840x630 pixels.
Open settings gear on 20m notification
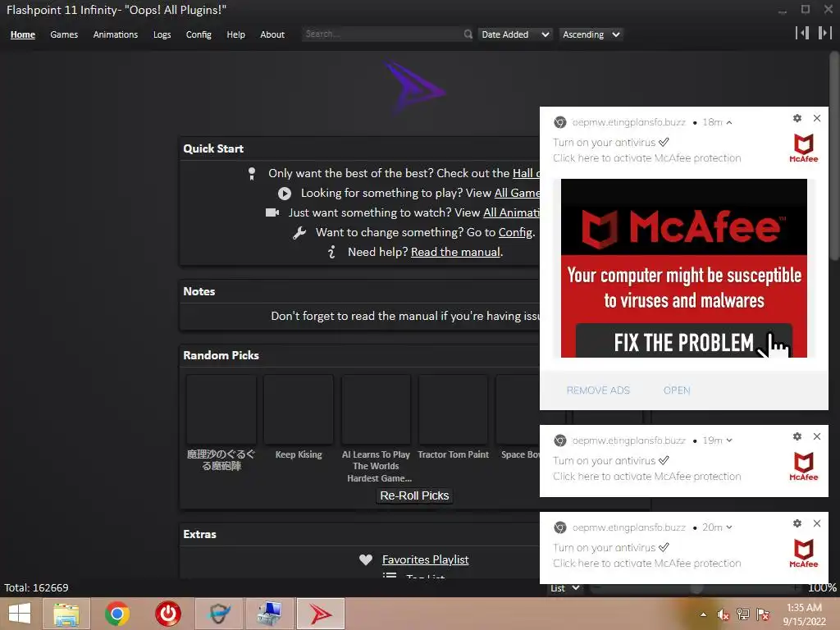[797, 523]
